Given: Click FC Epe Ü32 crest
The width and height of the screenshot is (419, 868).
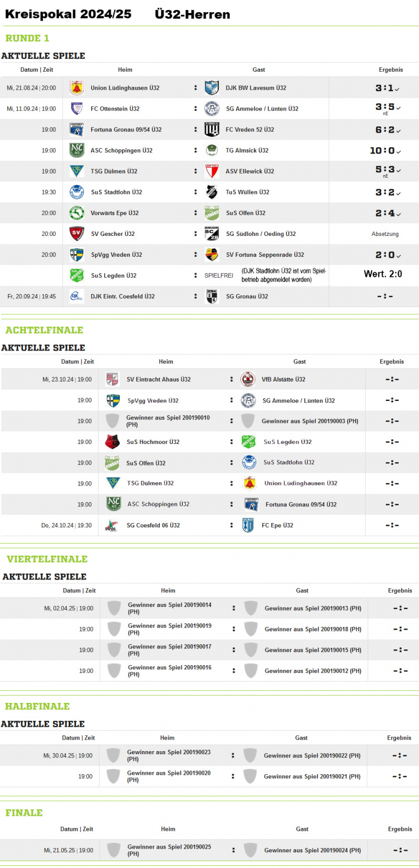Looking at the screenshot, I should click(248, 525).
